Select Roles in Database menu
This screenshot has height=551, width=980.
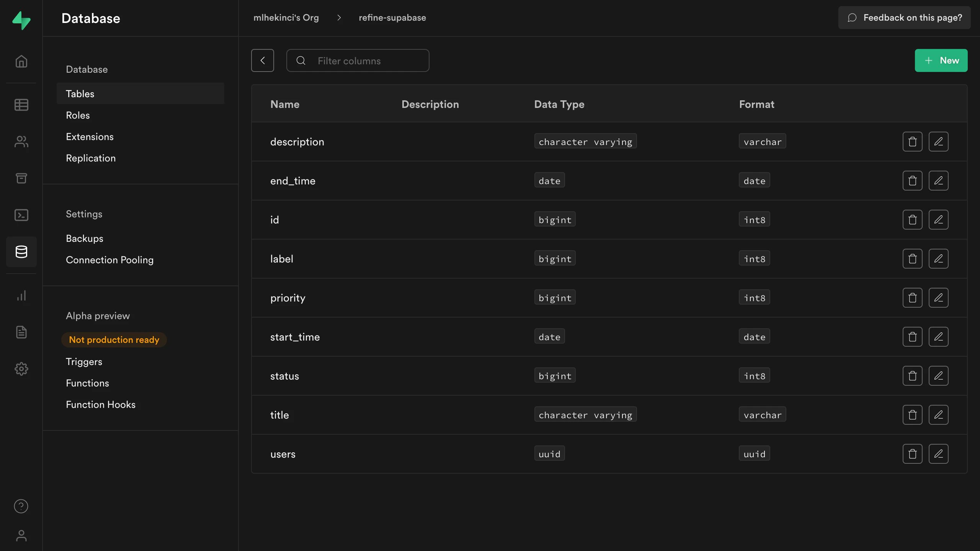point(78,115)
